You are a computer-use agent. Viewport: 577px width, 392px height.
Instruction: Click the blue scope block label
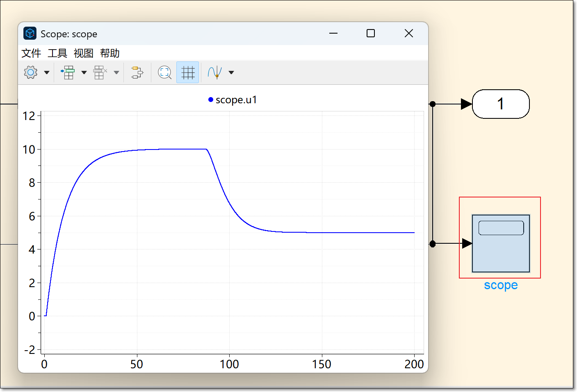tap(501, 285)
